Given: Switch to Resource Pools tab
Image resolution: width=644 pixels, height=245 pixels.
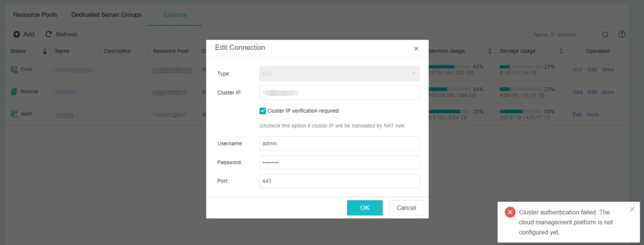Looking at the screenshot, I should (x=35, y=15).
